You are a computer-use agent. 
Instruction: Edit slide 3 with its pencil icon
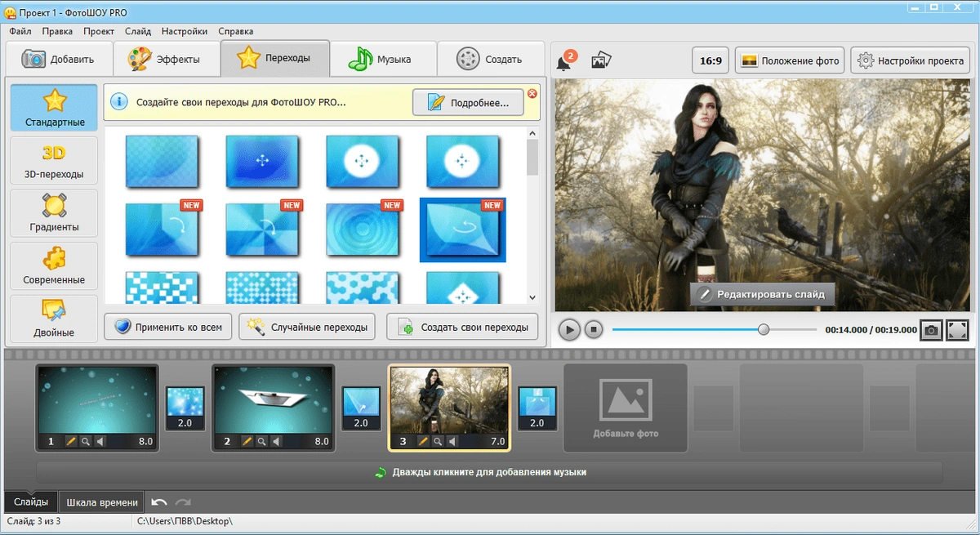424,441
